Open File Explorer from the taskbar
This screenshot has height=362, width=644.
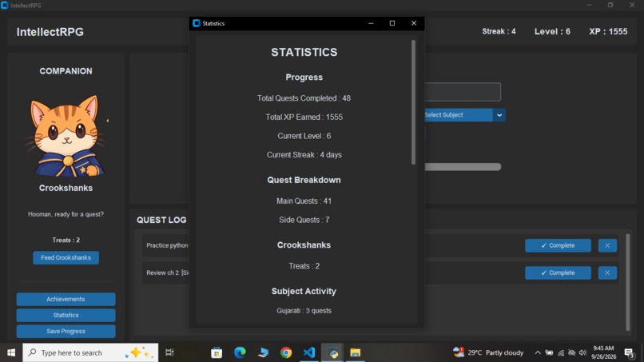pyautogui.click(x=356, y=352)
